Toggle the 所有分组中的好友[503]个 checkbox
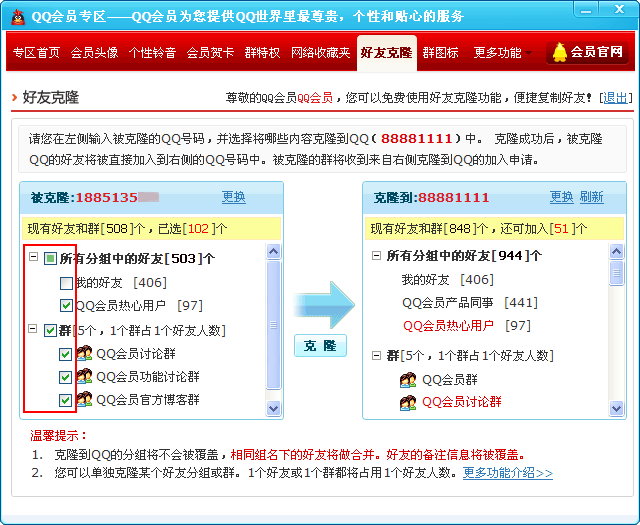Viewport: 640px width, 525px height. click(x=50, y=258)
